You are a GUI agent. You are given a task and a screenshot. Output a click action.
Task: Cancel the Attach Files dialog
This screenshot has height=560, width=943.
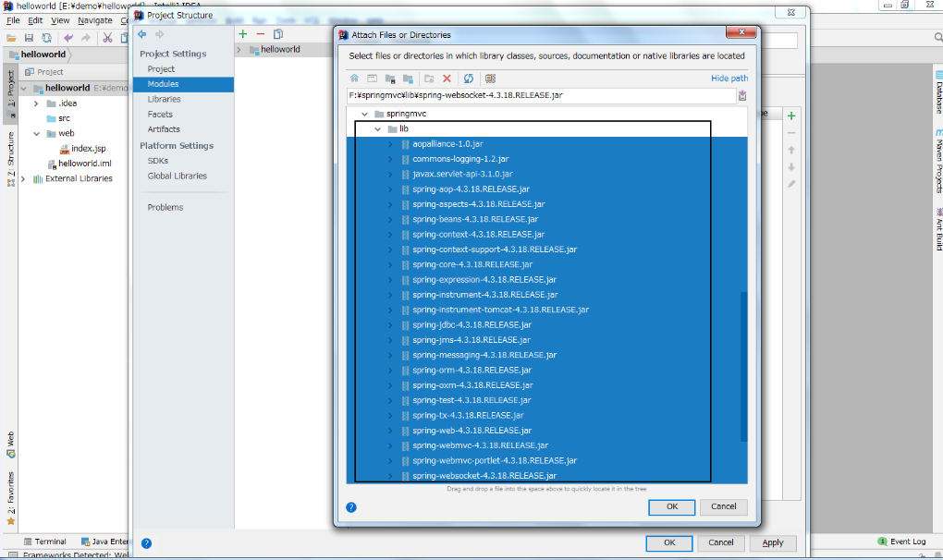[723, 507]
